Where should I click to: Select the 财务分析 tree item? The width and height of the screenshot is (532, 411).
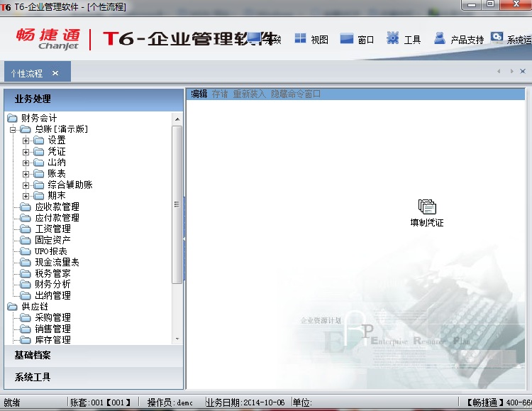click(x=52, y=285)
